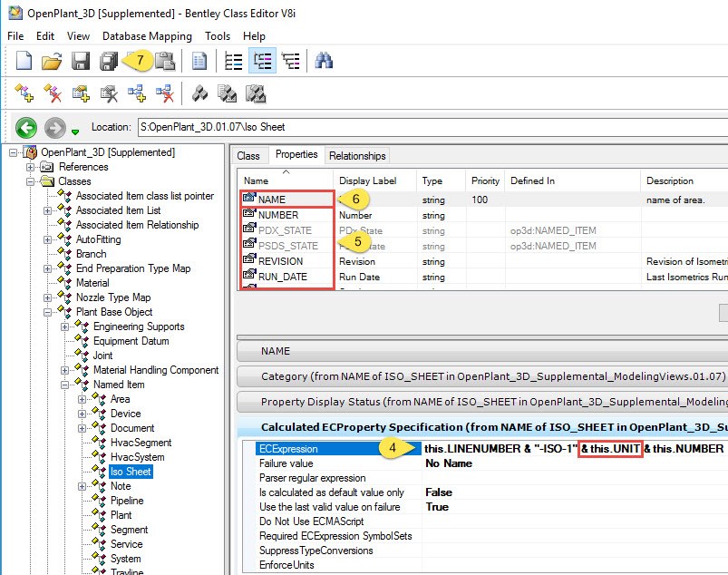Viewport: 728px width, 575px height.
Task: Click the Location path input field
Action: pyautogui.click(x=432, y=127)
